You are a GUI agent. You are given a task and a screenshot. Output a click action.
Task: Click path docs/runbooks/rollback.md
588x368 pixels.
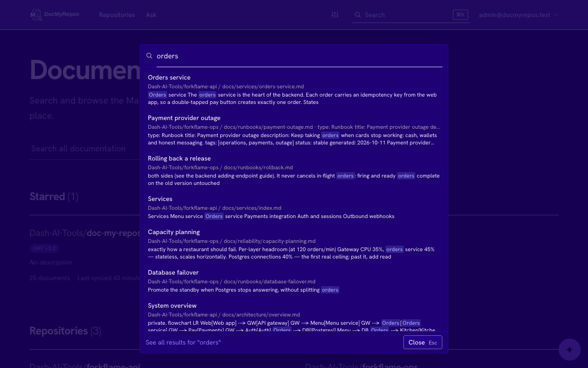(258, 167)
